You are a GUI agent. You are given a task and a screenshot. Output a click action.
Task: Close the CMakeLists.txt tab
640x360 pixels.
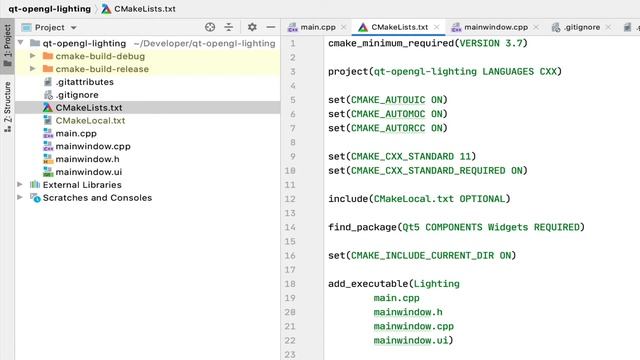pos(437,27)
